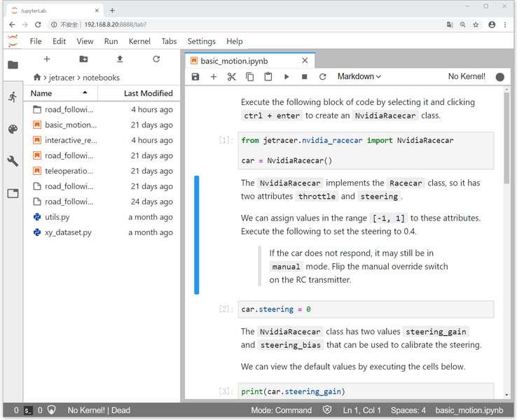Click the browser address bar URL

pos(116,24)
